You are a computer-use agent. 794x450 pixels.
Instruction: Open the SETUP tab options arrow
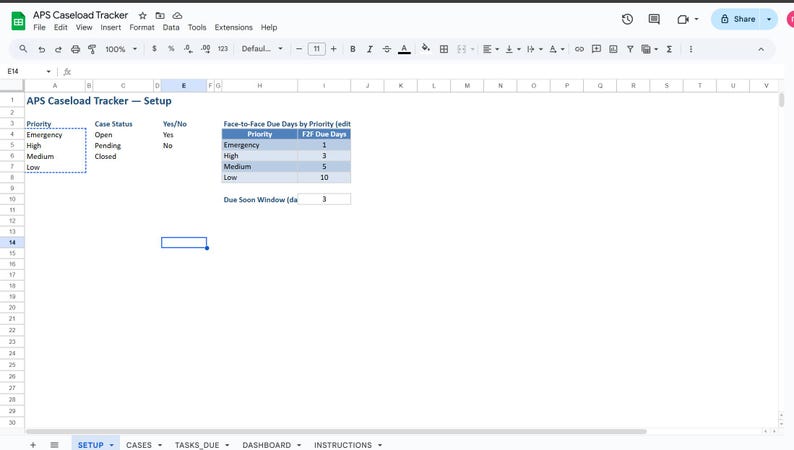111,445
